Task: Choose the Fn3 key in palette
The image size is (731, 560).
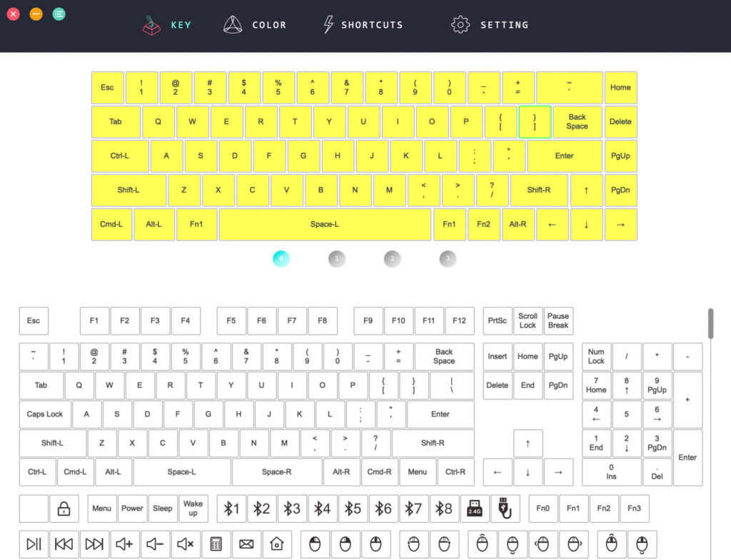Action: coord(634,509)
